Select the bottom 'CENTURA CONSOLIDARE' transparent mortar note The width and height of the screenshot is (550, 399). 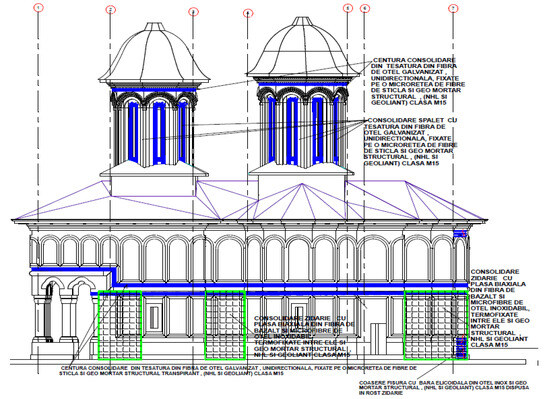click(x=238, y=371)
